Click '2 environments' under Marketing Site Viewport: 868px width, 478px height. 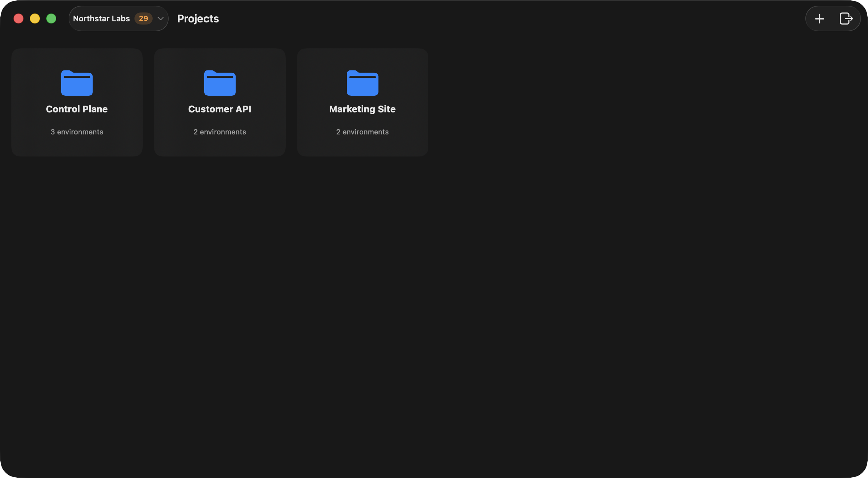362,132
